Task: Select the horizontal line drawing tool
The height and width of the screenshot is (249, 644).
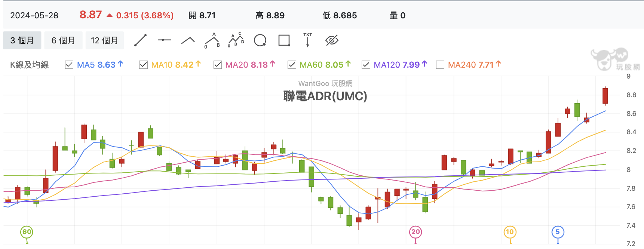Action: [164, 40]
